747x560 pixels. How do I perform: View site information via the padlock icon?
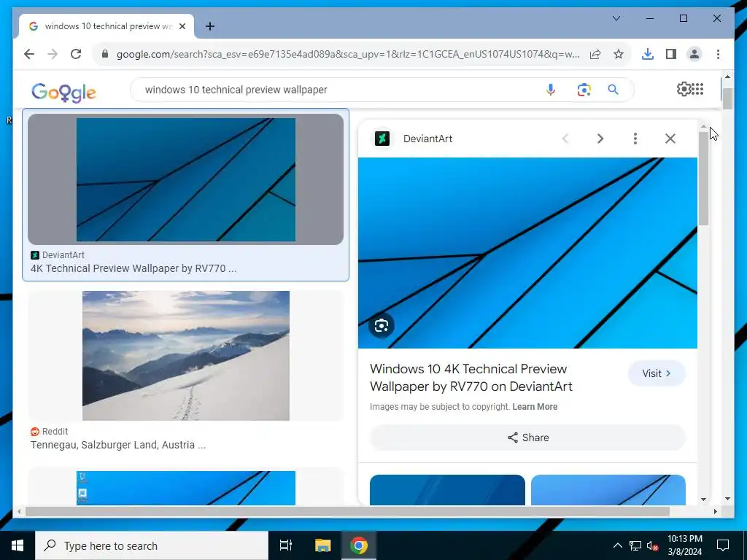click(x=105, y=54)
